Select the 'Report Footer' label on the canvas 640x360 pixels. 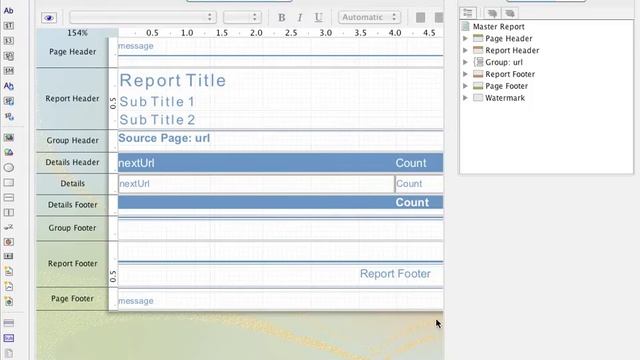coord(395,273)
